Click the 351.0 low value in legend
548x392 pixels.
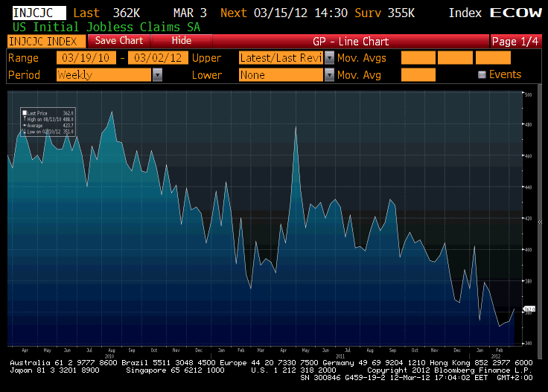tap(68, 132)
